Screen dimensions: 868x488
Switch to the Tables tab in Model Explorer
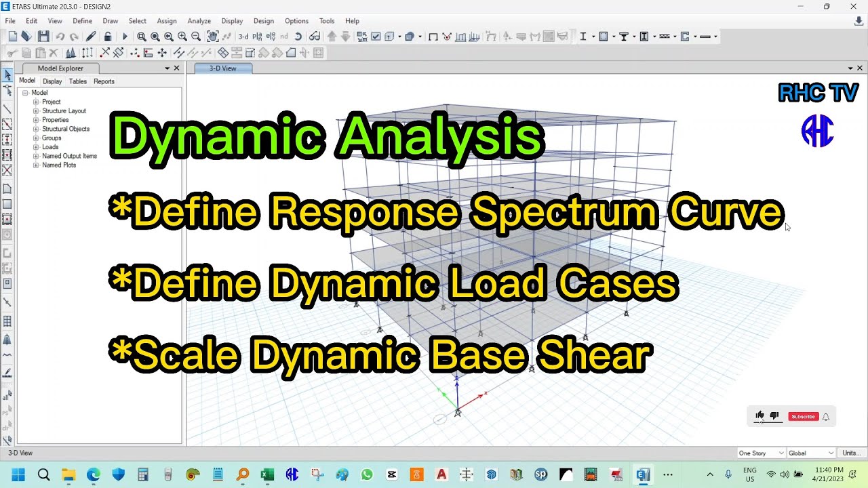78,81
